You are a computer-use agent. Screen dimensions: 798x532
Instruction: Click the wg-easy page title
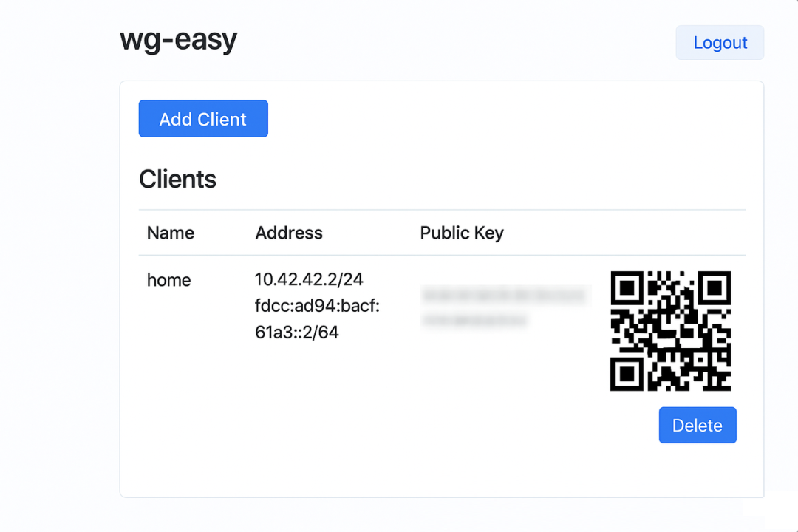(x=178, y=41)
